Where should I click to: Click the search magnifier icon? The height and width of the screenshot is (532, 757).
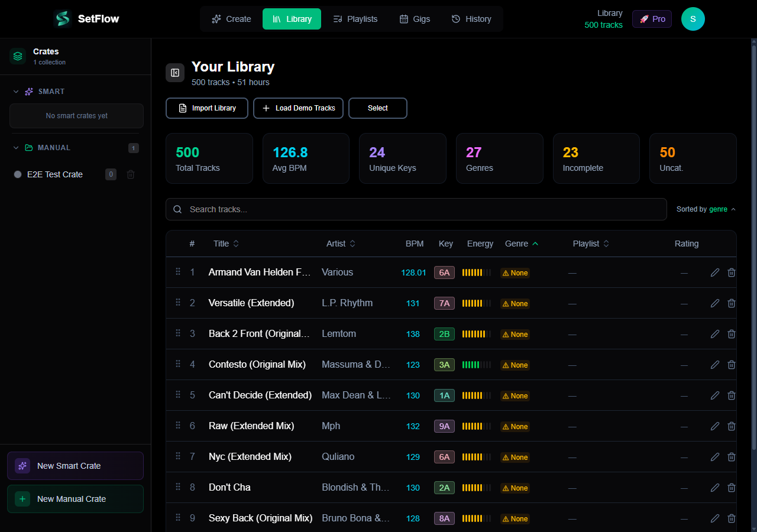[177, 209]
